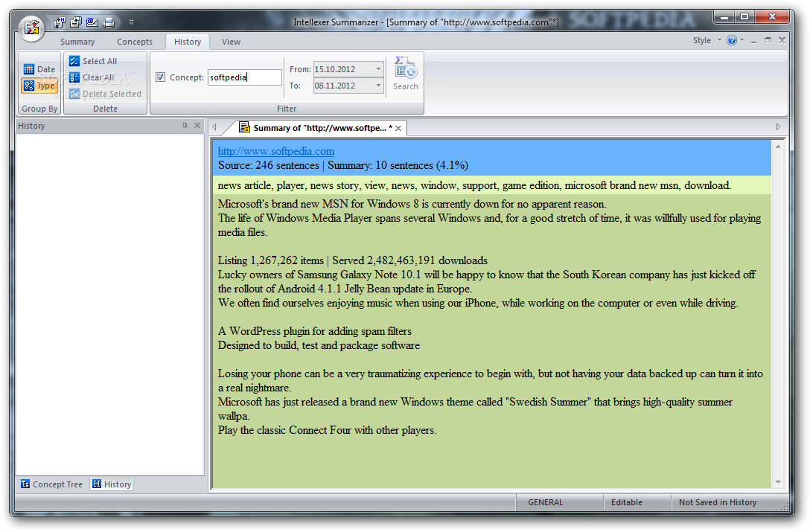Switch to Concept Tree panel tab

pos(51,484)
